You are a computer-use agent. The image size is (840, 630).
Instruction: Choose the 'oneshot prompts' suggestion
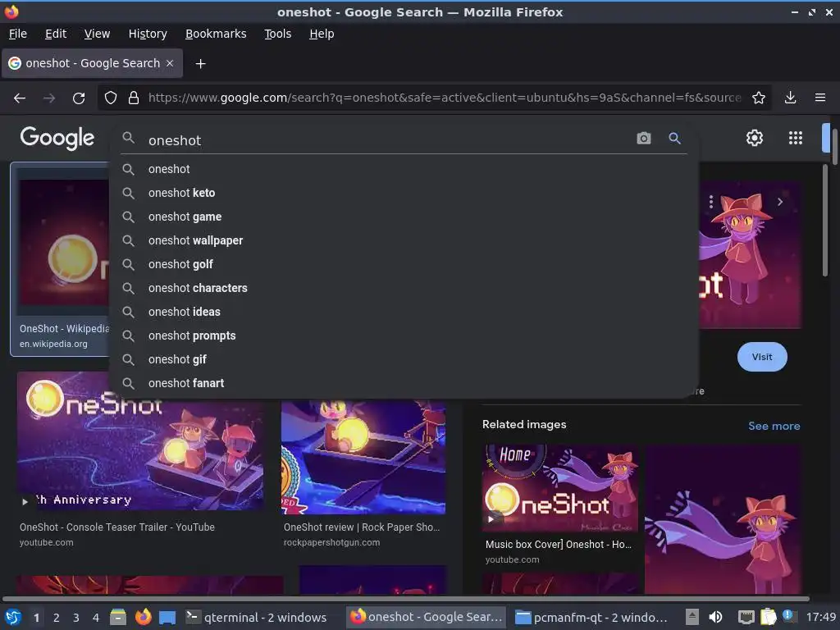pos(404,336)
